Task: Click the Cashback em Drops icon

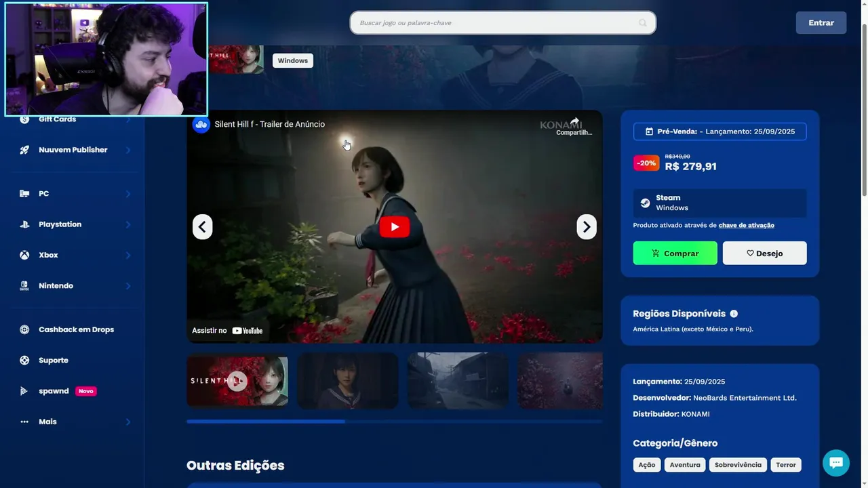Action: 24,329
